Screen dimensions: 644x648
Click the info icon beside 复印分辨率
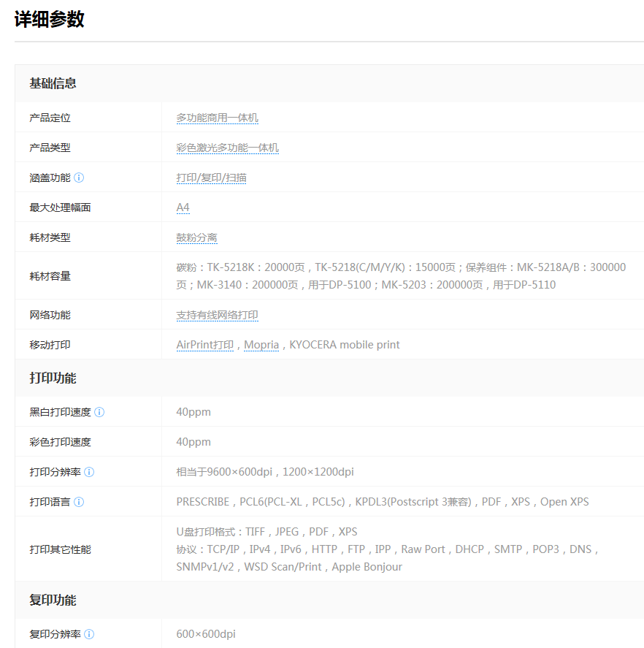tap(89, 634)
